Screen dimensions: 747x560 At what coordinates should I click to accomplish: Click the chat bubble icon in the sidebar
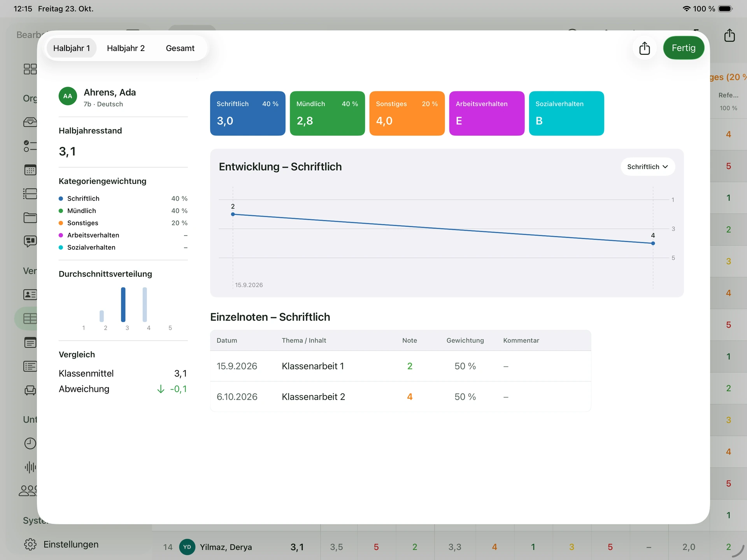(30, 241)
